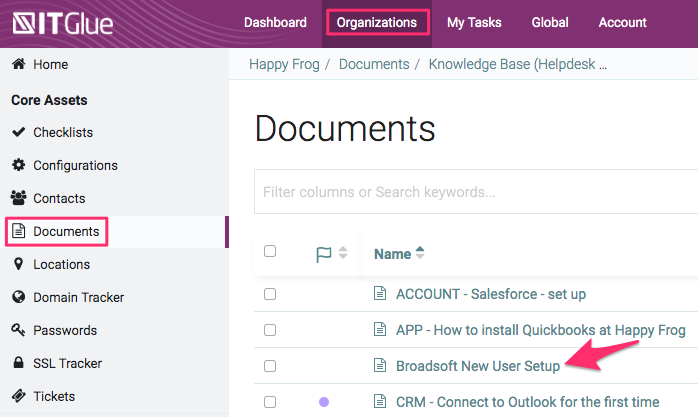Click the Contacts people icon

click(x=18, y=198)
